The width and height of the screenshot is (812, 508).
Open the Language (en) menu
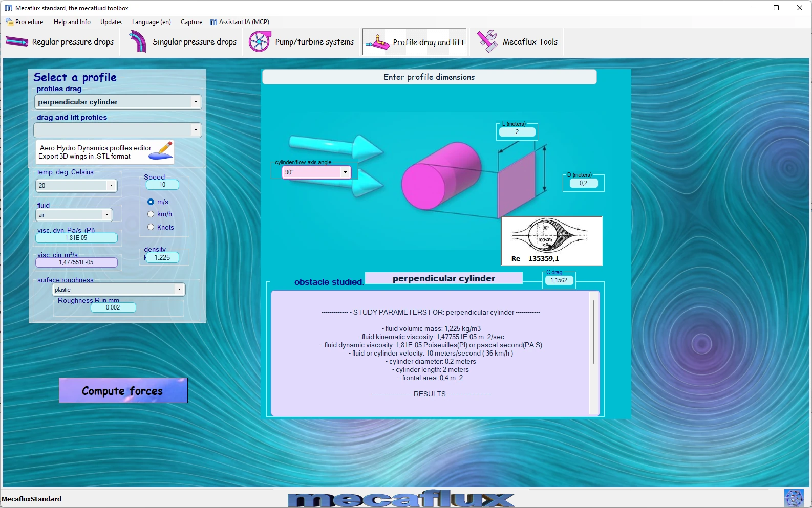(152, 22)
